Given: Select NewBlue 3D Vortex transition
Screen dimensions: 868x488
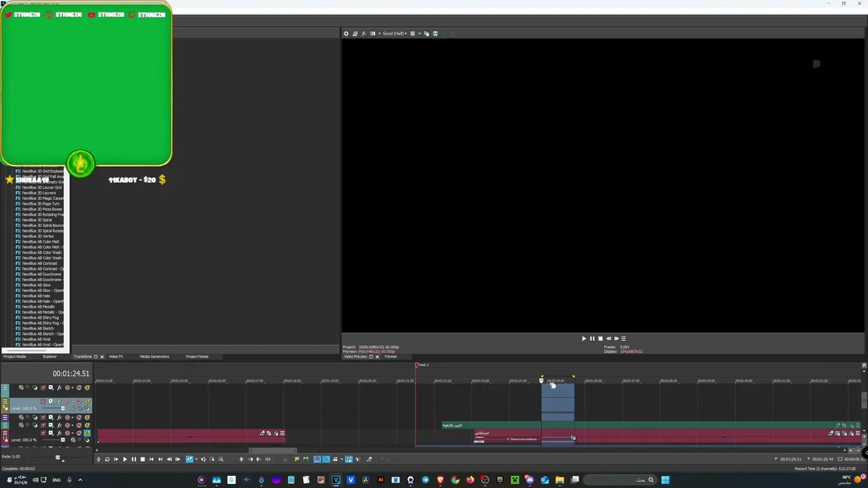Looking at the screenshot, I should (x=38, y=237).
